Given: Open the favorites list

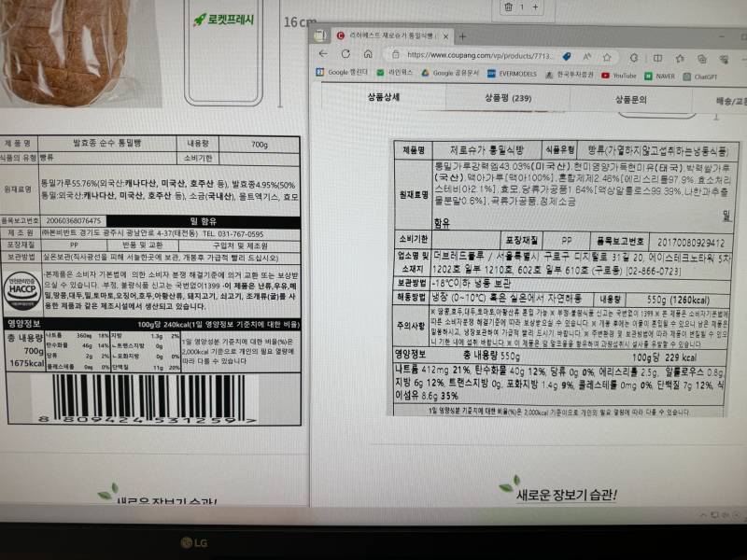Looking at the screenshot, I should coord(680,59).
